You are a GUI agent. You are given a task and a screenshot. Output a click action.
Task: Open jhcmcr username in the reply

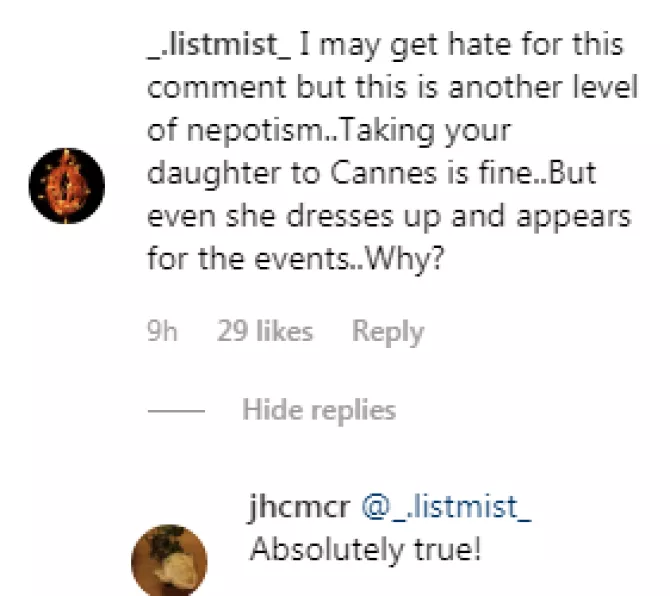[x=300, y=506]
